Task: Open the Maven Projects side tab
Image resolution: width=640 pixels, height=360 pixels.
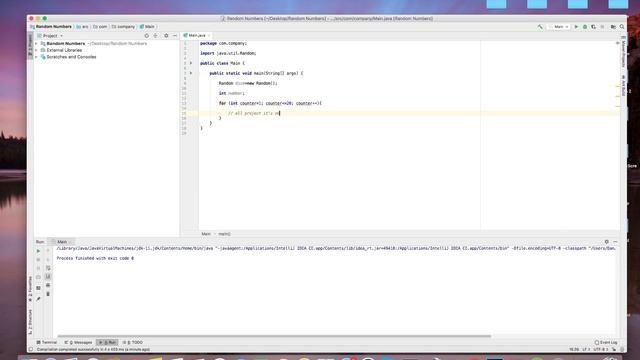Action: click(623, 52)
